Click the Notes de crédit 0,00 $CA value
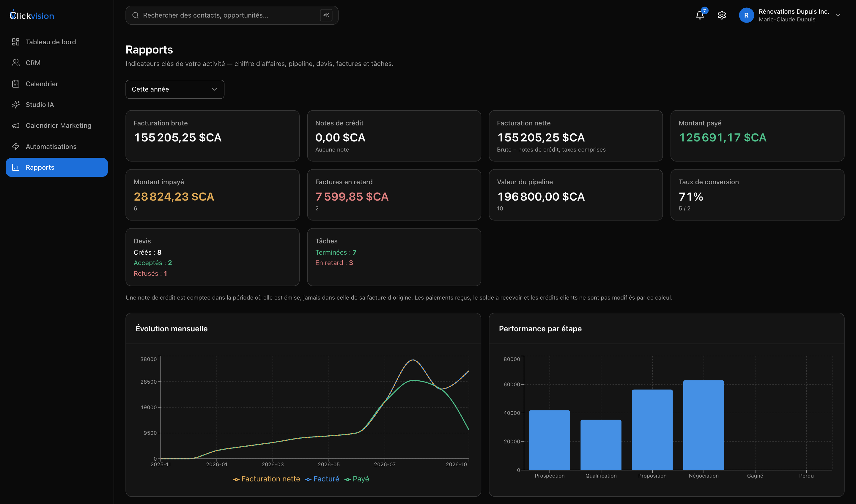This screenshot has width=856, height=504. (340, 138)
